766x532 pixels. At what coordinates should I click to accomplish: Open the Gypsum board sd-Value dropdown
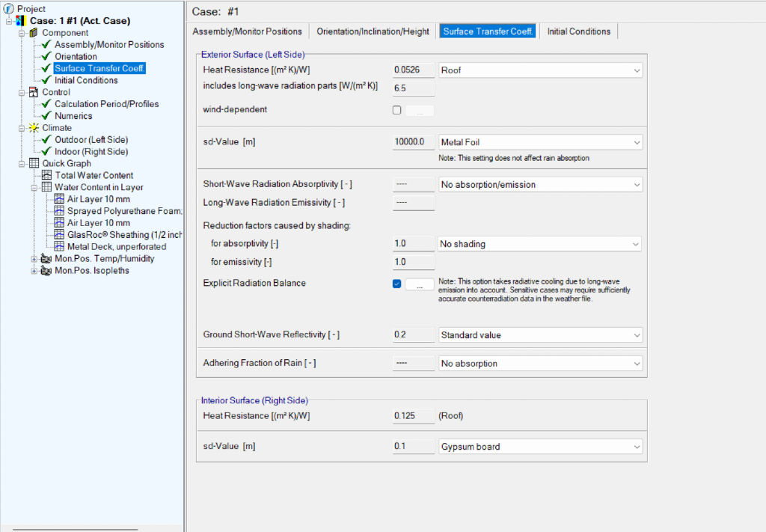(540, 447)
